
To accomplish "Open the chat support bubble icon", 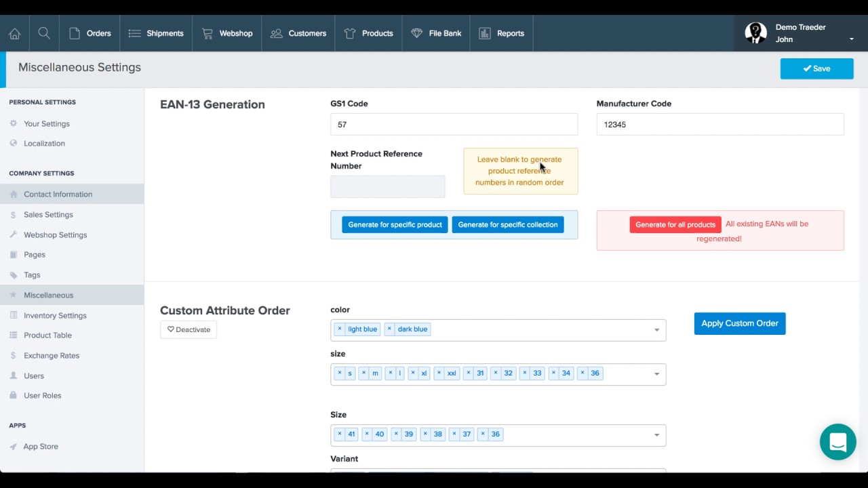I will coord(837,442).
